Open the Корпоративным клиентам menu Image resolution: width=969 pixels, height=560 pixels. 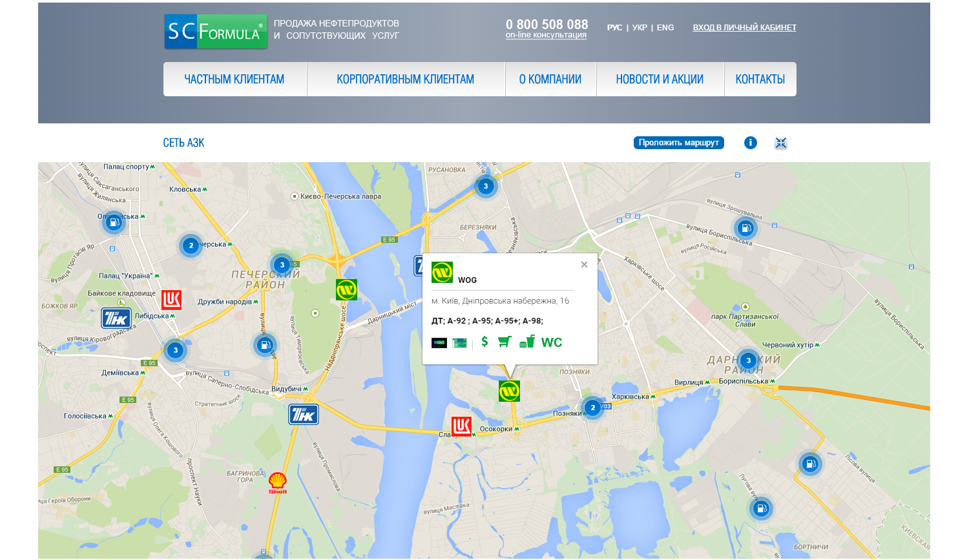coord(406,79)
